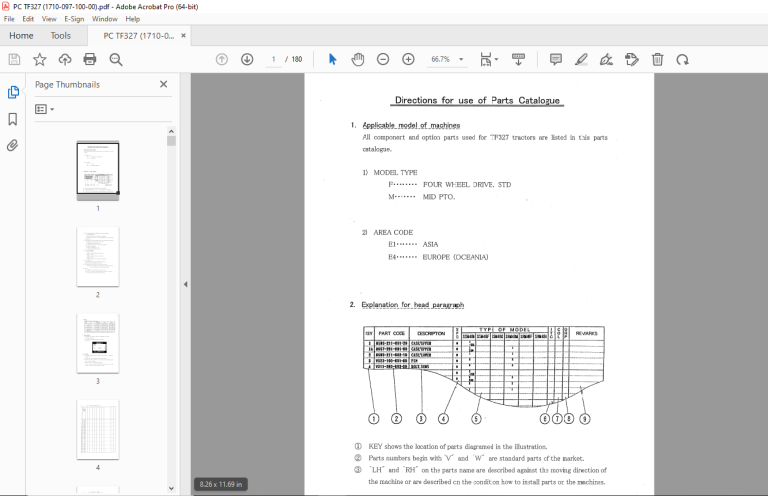The image size is (768, 496).
Task: Select the page 3 thumbnail
Action: 98,344
